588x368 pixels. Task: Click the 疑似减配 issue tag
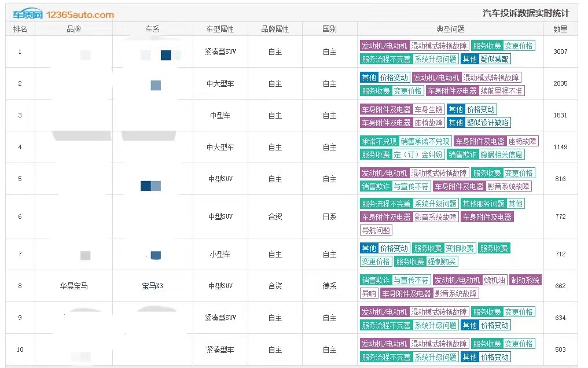pyautogui.click(x=495, y=59)
